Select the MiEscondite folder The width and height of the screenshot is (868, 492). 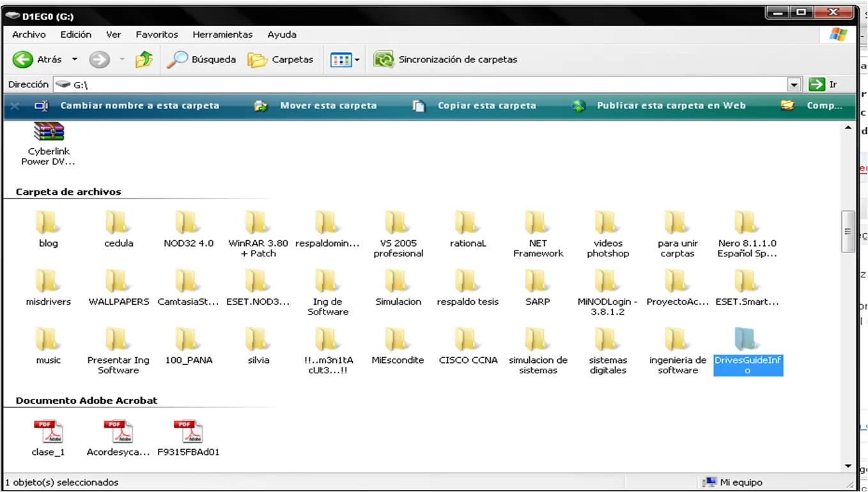pos(398,346)
